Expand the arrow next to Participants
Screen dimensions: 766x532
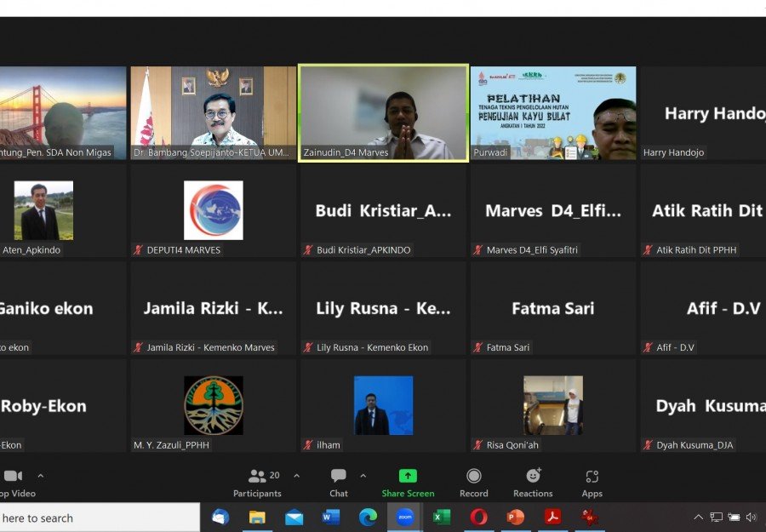296,476
